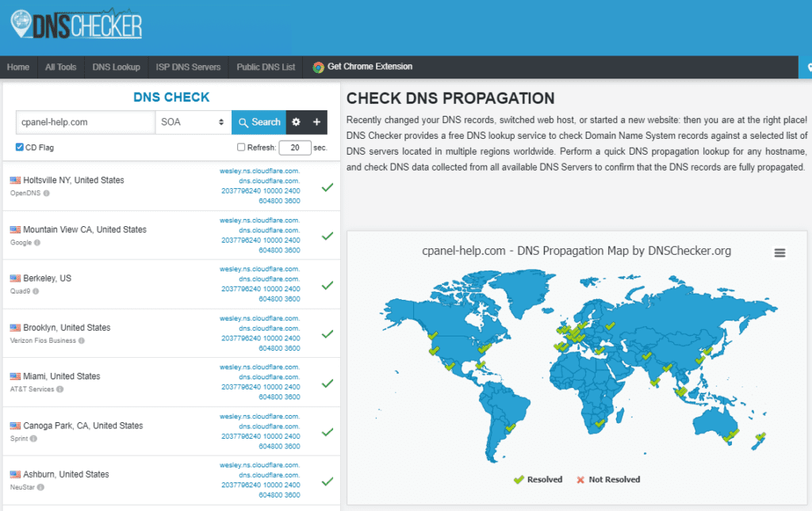Click the US flag beside Holtsville NY

[15, 180]
